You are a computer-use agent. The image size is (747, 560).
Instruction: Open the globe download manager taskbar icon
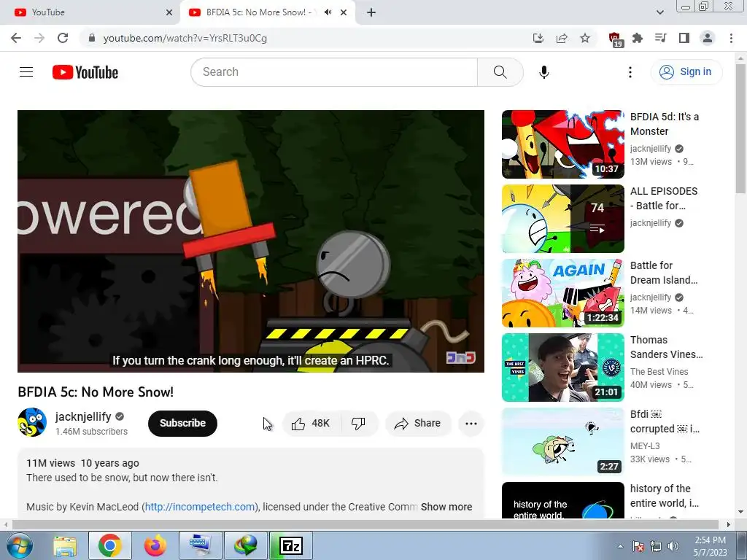[245, 545]
